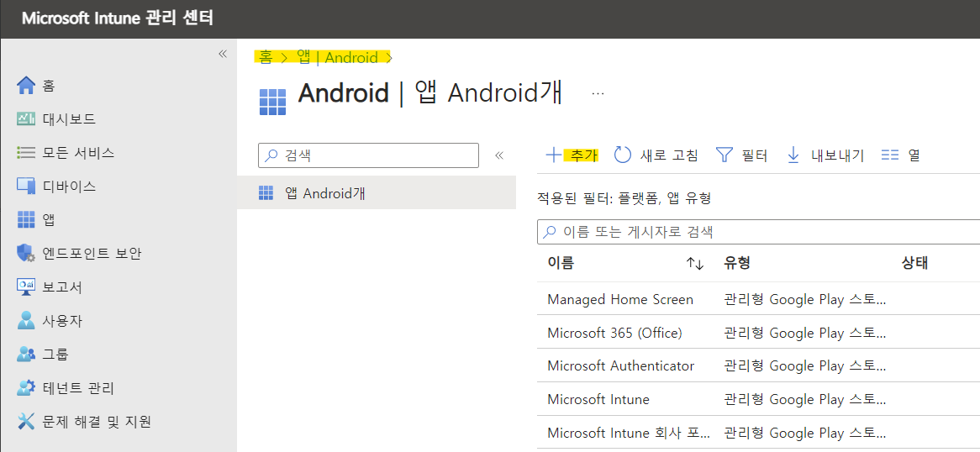980x452 pixels.
Task: Open 엔드포인트 보안 section
Action: click(79, 253)
